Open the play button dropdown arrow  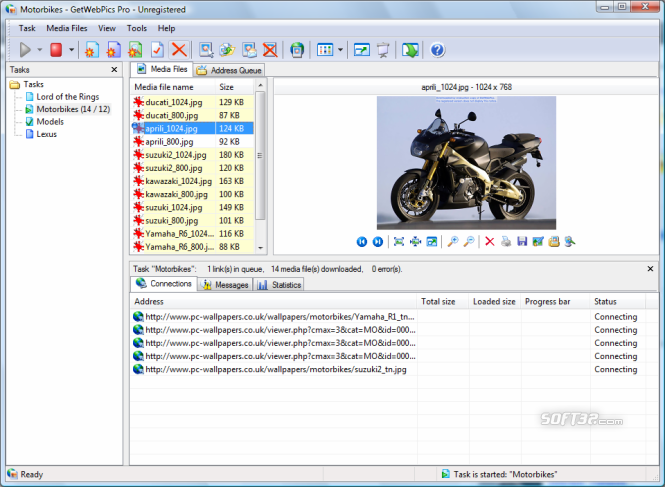point(39,50)
